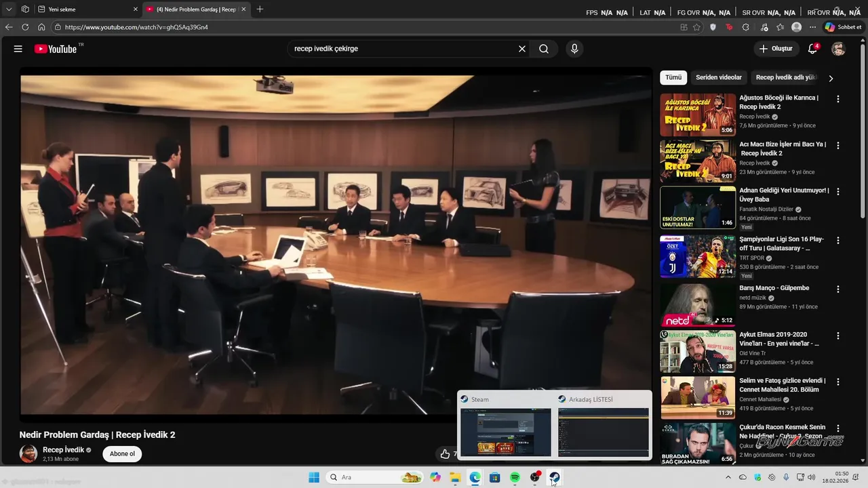Click the Abone ol subscribe button

(x=122, y=453)
